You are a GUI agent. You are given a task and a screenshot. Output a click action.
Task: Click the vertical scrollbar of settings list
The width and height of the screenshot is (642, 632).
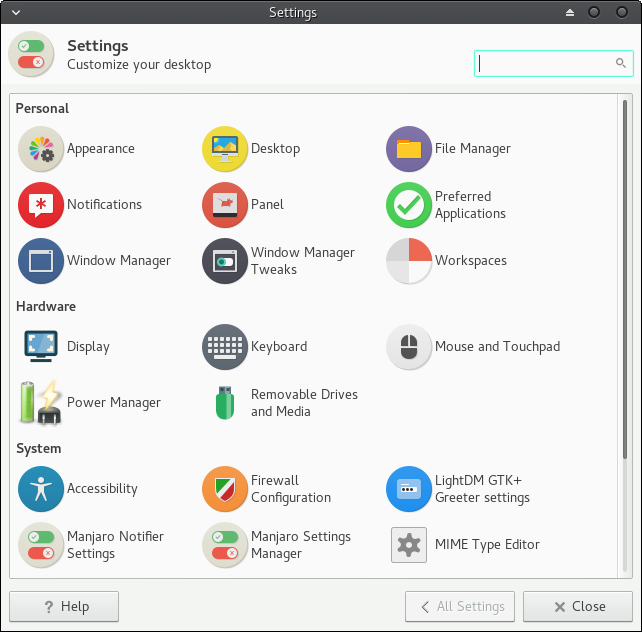coord(625,278)
